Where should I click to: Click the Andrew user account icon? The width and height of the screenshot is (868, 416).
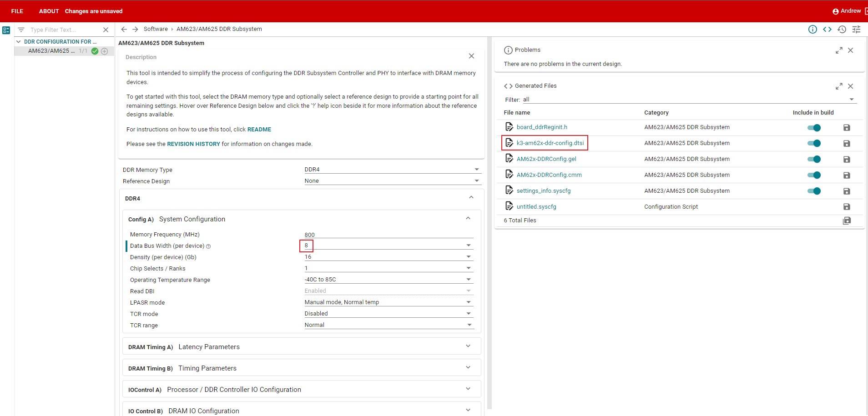tap(835, 11)
